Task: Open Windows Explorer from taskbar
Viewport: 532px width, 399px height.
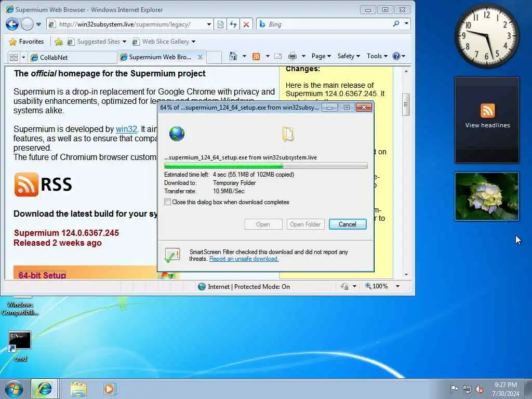Action: [79, 389]
